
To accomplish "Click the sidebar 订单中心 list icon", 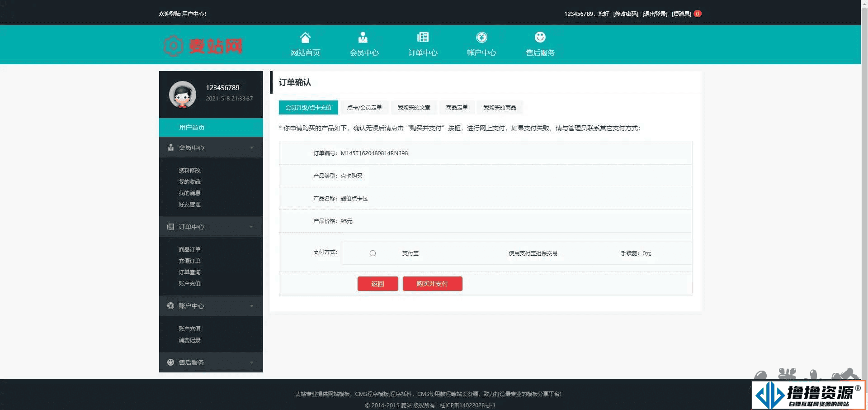I will [x=170, y=227].
